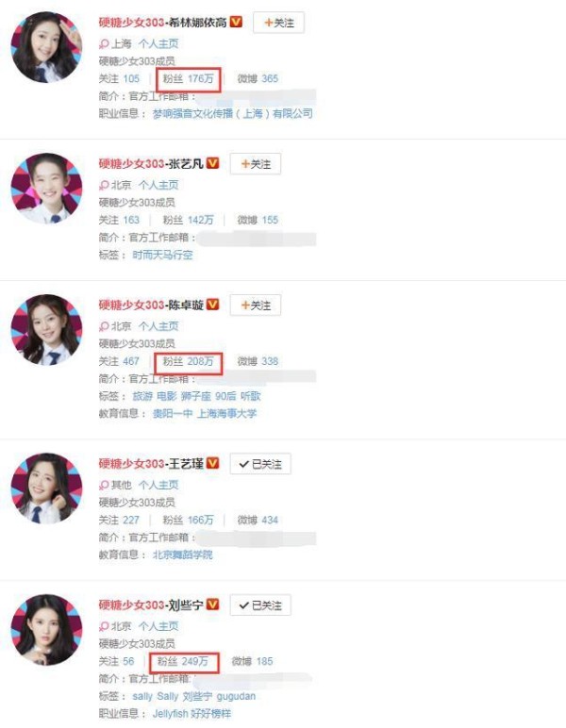Select the 时而天马行空 tag
Image resolution: width=566 pixels, height=728 pixels.
162,255
